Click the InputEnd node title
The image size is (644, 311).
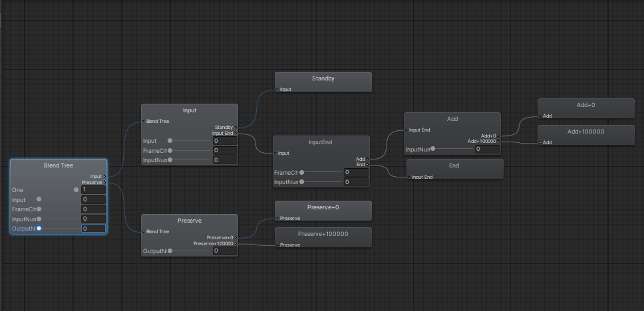click(321, 142)
